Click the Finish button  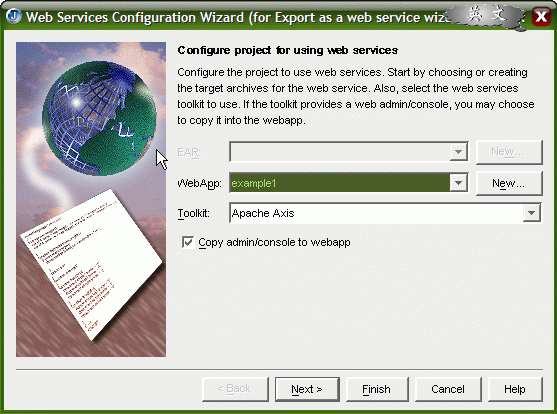pyautogui.click(x=377, y=389)
